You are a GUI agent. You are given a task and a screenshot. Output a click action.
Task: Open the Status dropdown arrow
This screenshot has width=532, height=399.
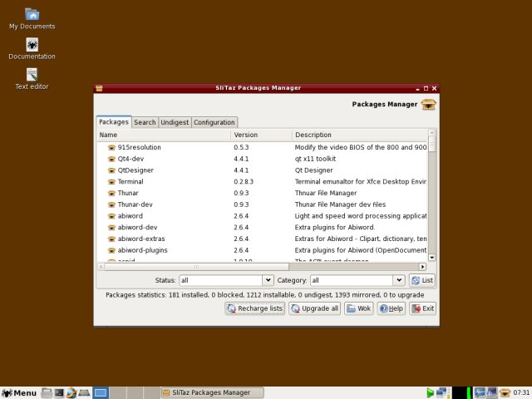[268, 280]
